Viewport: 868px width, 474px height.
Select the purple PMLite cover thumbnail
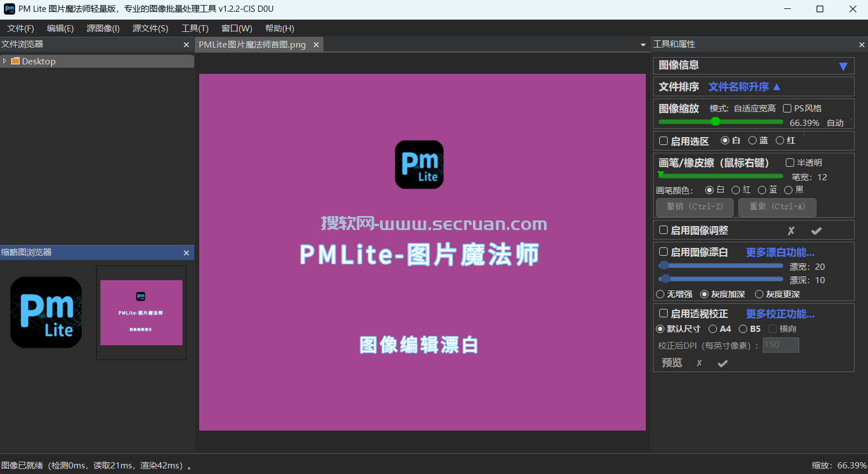tap(141, 312)
